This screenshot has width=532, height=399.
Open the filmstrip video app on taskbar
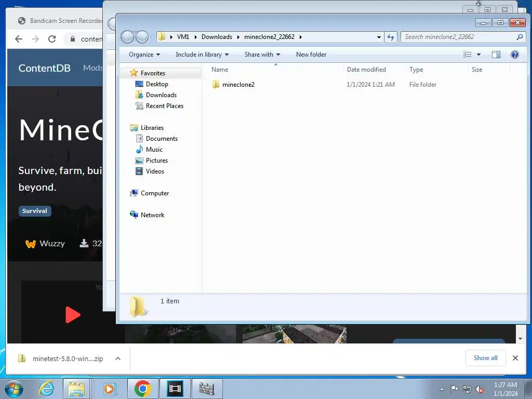pyautogui.click(x=175, y=389)
